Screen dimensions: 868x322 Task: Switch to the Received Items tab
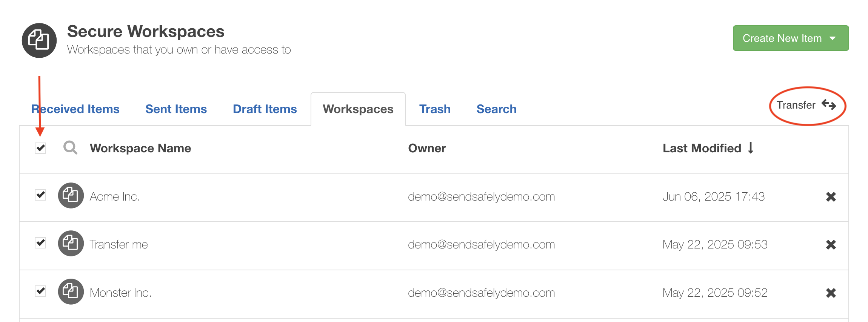(x=75, y=109)
